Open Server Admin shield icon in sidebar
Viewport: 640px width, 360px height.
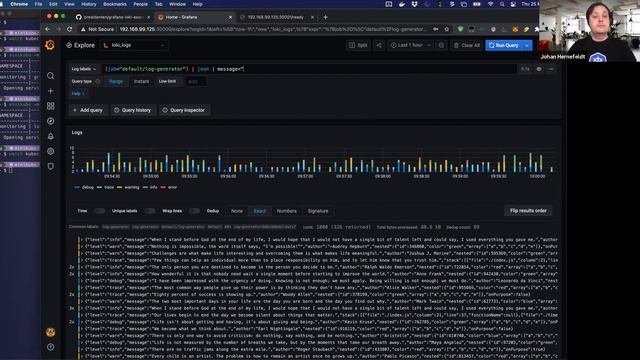click(x=50, y=167)
